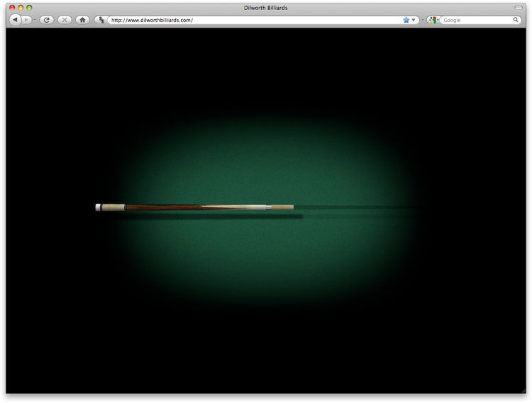532x403 pixels.
Task: Reload the page with the Refresh button
Action: 47,20
